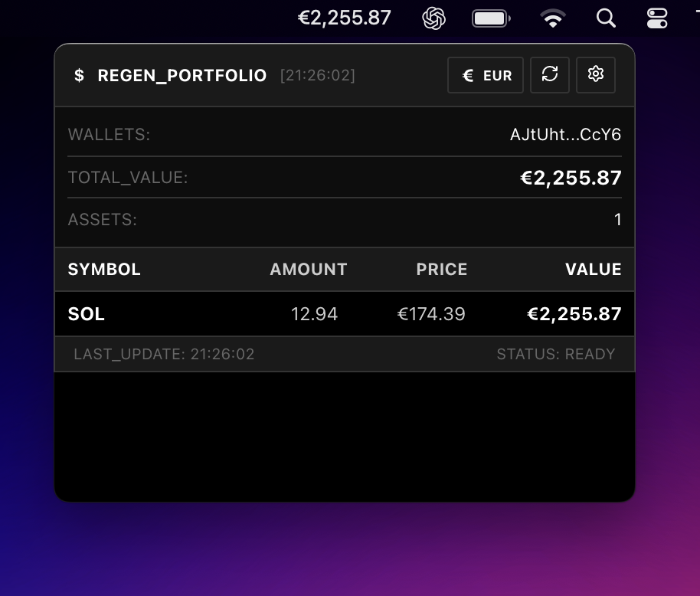Click the battery status icon
This screenshot has height=596, width=700.
click(491, 18)
